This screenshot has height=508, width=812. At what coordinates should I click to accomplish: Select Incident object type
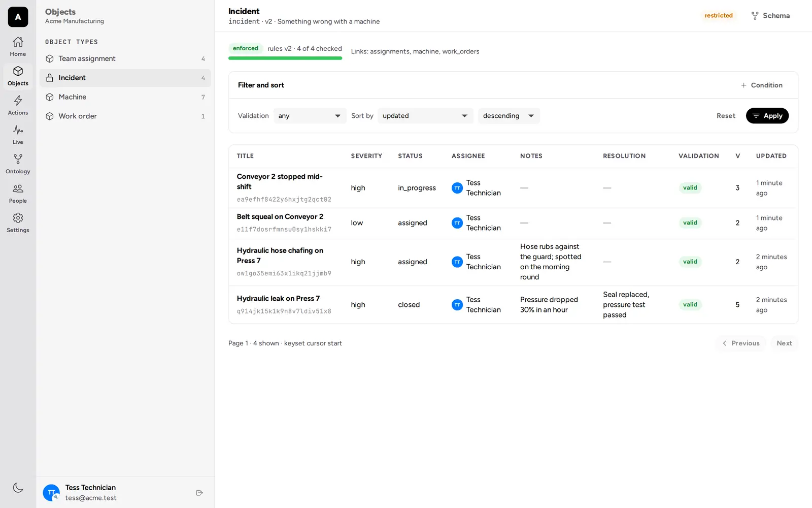coord(125,78)
